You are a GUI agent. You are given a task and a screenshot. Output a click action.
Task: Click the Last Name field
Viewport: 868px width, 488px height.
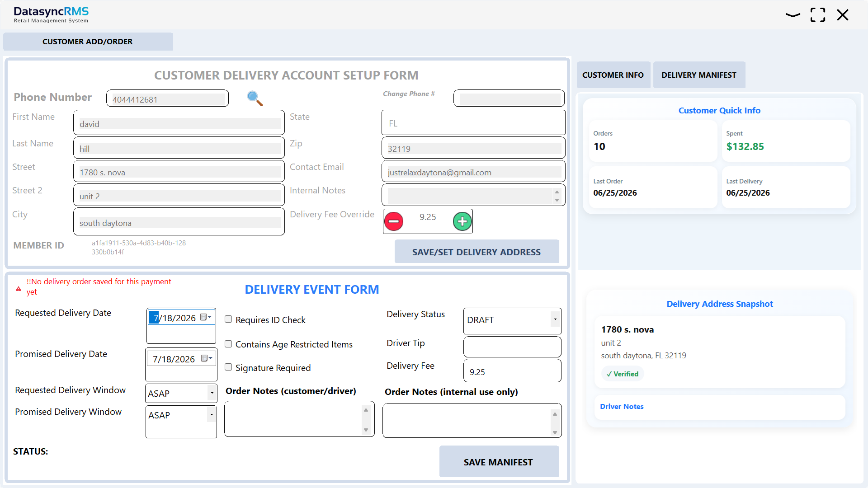tap(179, 148)
